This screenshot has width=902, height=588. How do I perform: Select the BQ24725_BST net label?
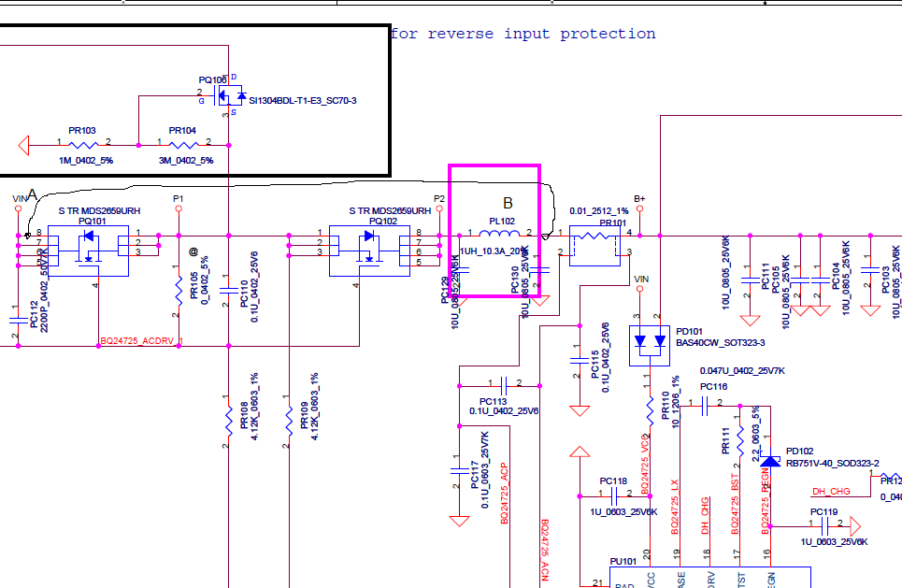(735, 505)
